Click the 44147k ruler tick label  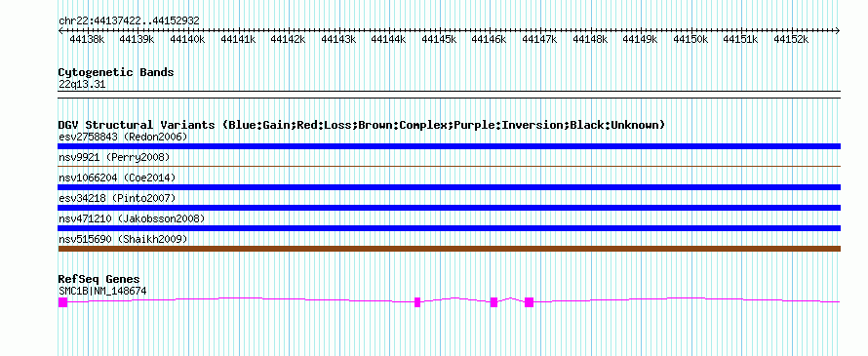[x=539, y=39]
